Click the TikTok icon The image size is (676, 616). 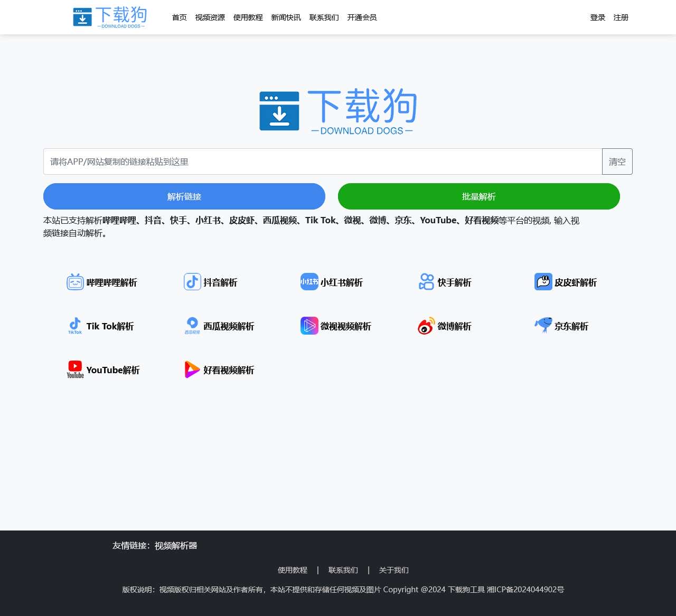point(75,326)
